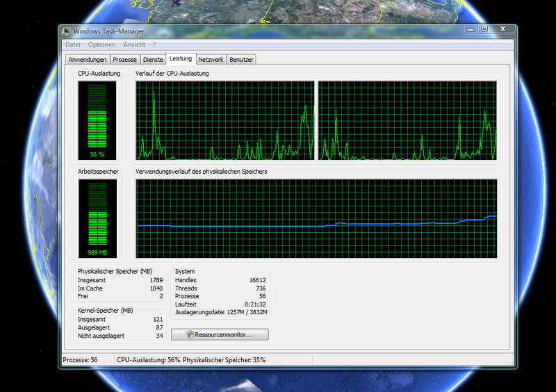Click status bar CPU-Auslastung: 56%
The image size is (556, 392).
point(148,360)
